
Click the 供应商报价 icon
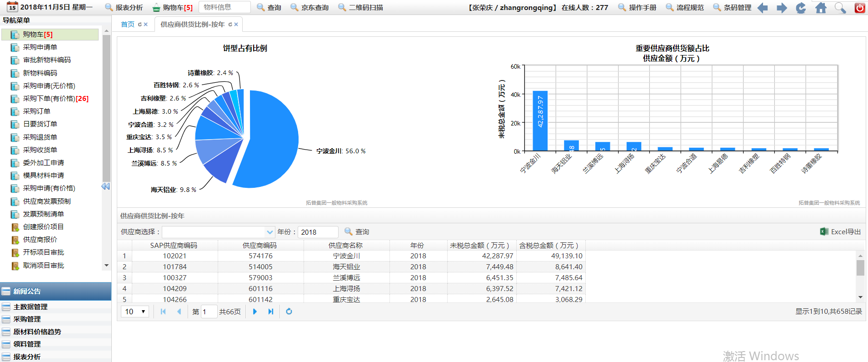(x=15, y=240)
